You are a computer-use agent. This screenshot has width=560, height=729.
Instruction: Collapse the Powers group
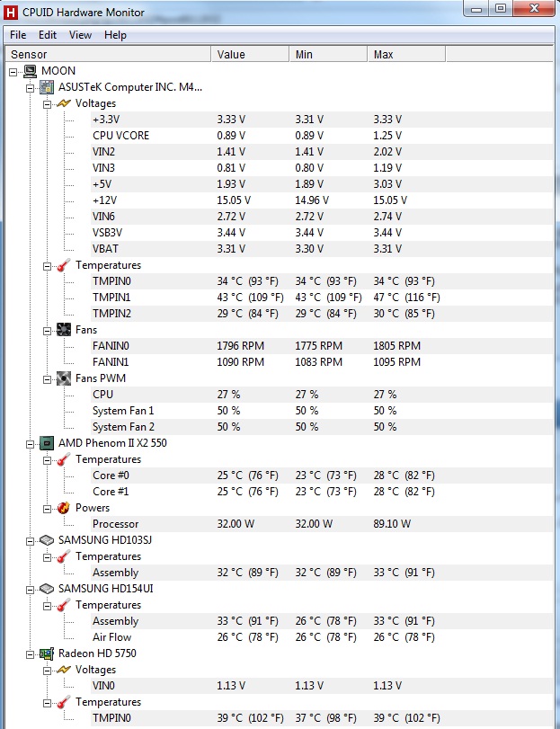[47, 509]
